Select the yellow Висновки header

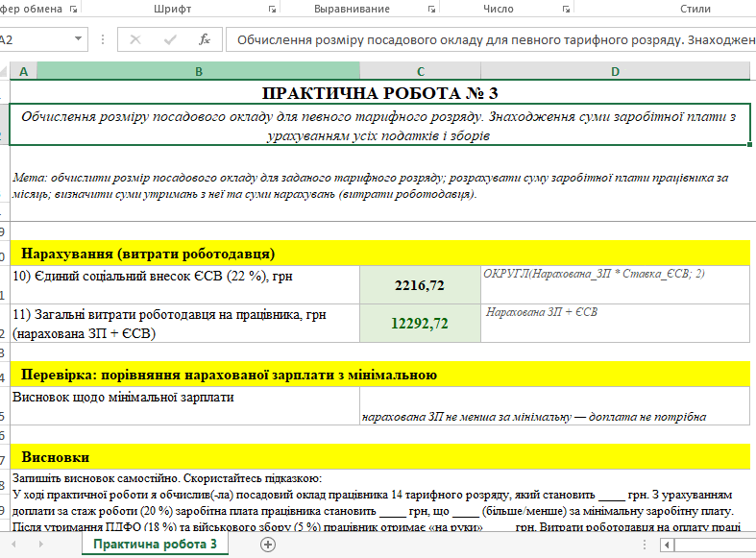[380, 457]
